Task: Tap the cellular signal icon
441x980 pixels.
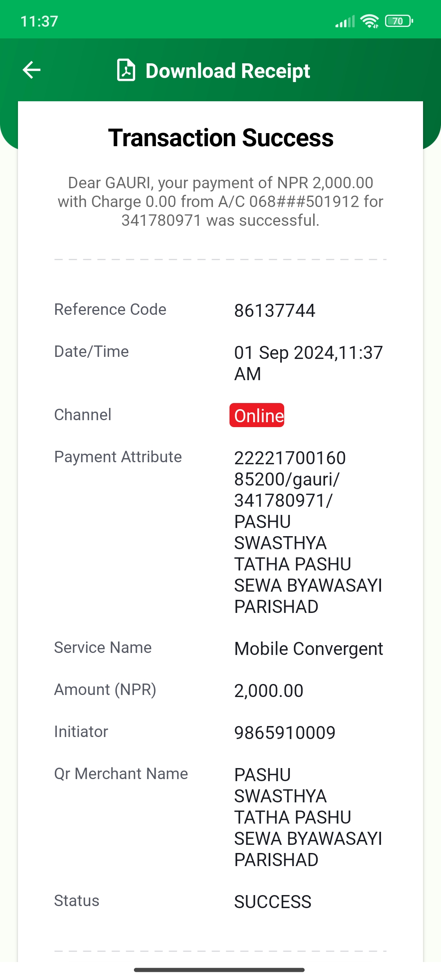Action: tap(345, 21)
